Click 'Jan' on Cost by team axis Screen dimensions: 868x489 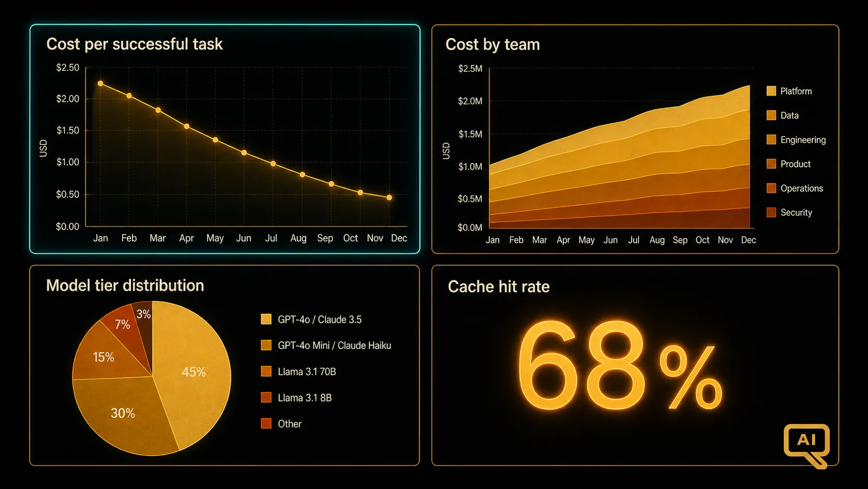(x=493, y=240)
